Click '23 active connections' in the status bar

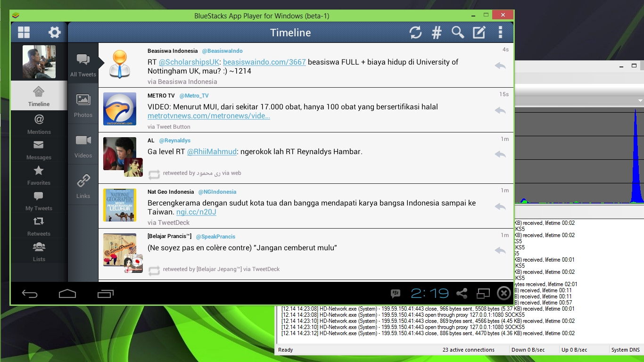[x=469, y=350]
